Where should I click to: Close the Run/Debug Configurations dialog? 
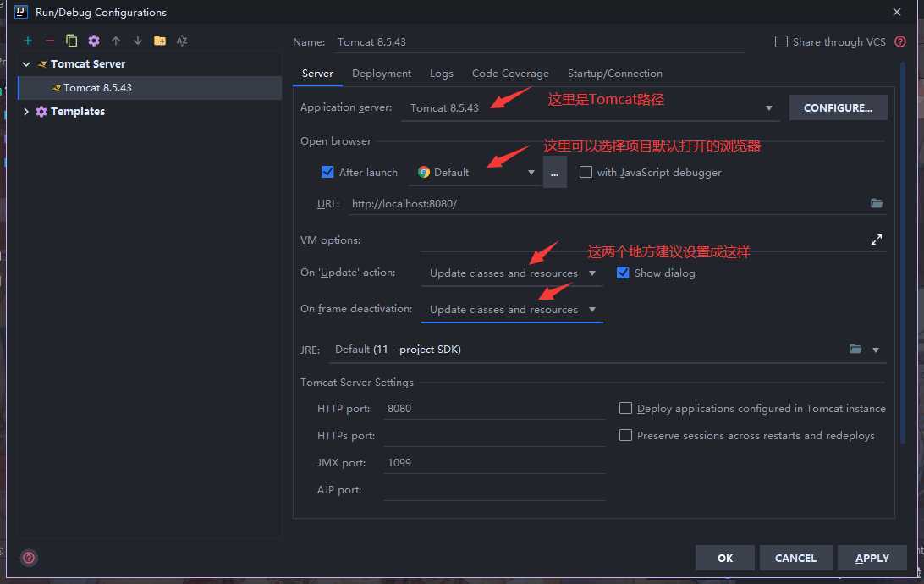pos(896,12)
